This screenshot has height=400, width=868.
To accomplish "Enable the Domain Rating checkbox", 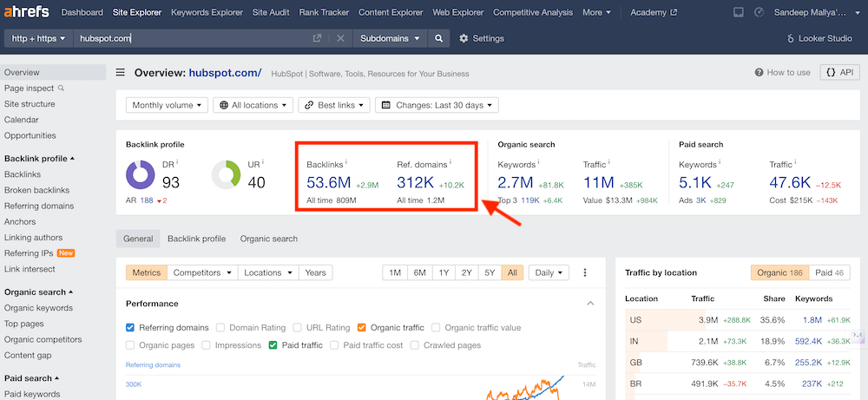I will click(220, 328).
